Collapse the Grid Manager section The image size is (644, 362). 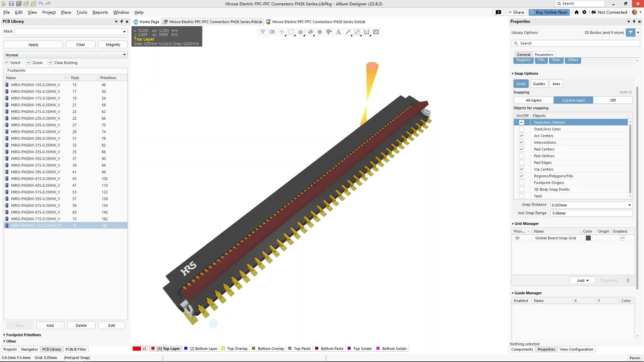(513, 224)
